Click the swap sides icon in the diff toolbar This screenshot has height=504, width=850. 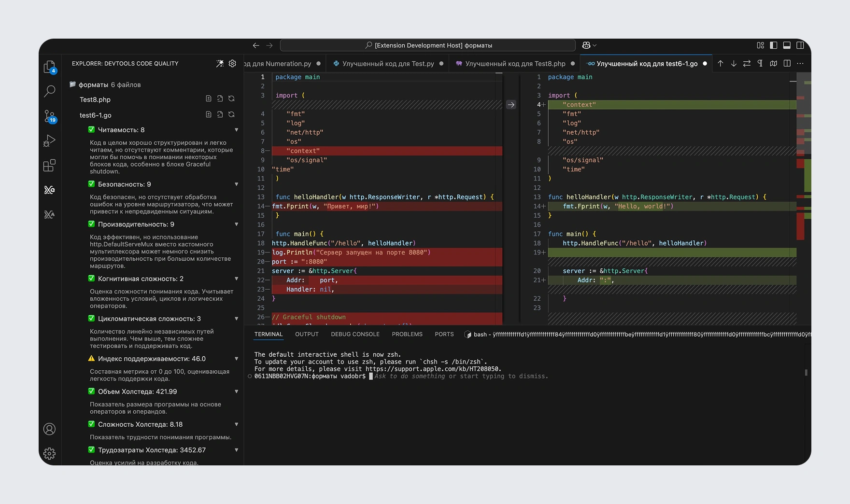click(x=747, y=63)
